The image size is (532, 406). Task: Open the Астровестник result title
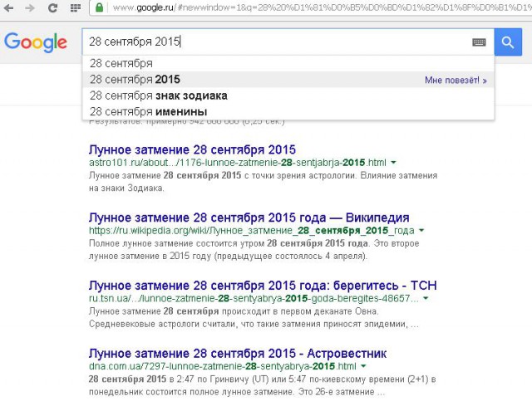coord(238,354)
